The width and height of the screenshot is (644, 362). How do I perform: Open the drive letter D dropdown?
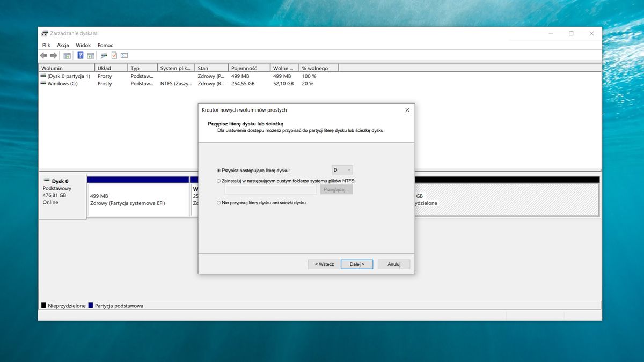[348, 169]
